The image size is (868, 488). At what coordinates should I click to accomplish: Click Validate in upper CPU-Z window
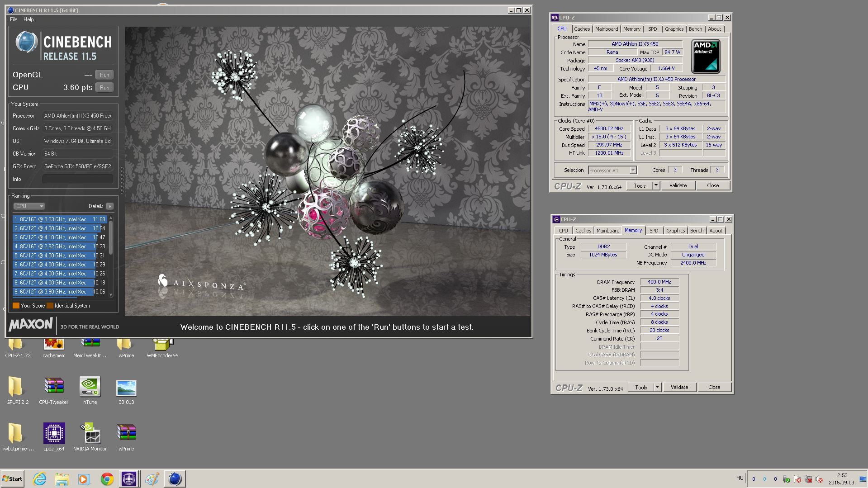[678, 185]
